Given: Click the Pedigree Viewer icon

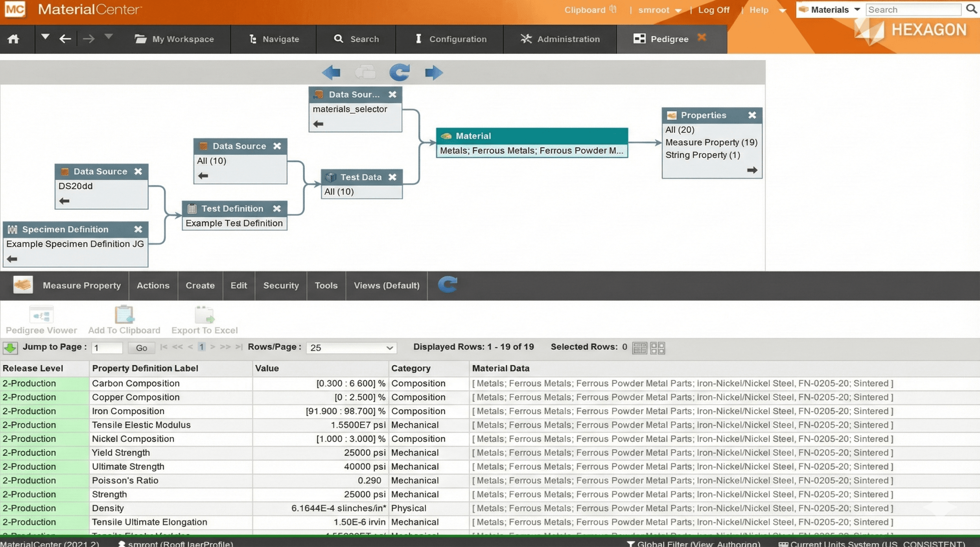Looking at the screenshot, I should pos(41,315).
